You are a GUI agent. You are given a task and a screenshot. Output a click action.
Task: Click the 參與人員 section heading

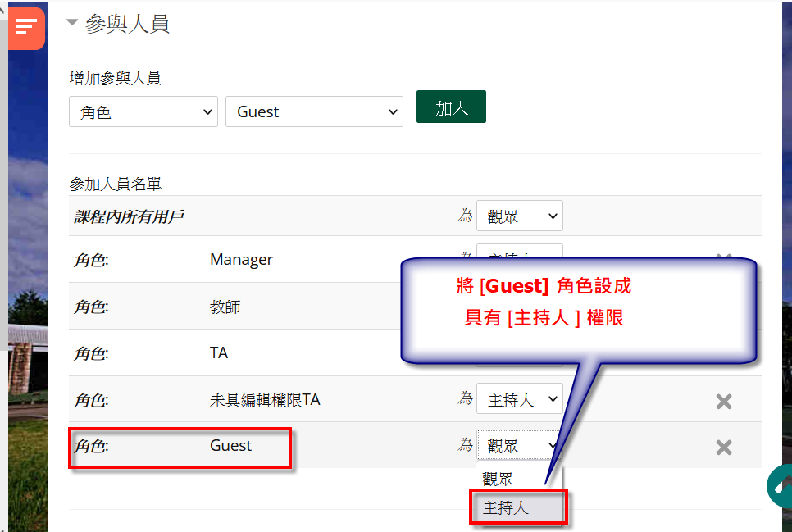coord(127,23)
